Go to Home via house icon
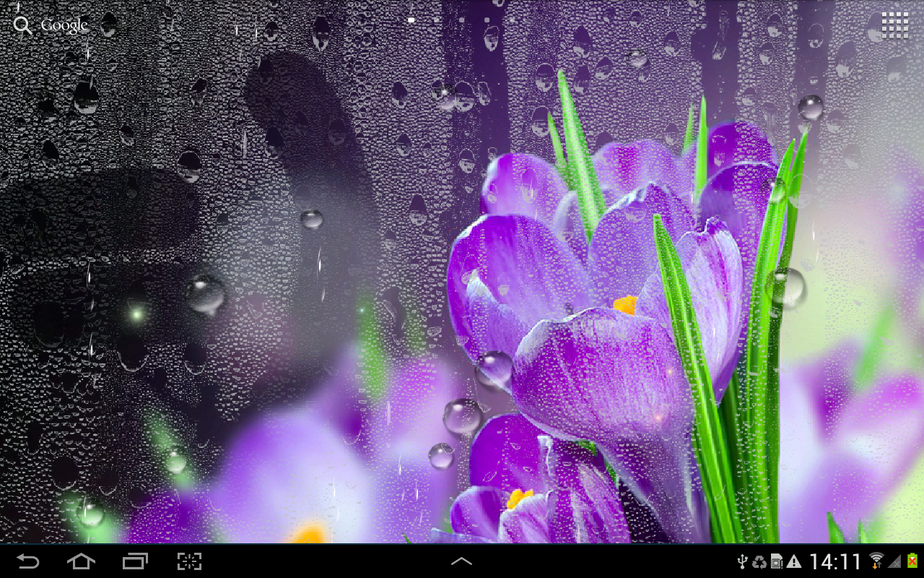 pos(81,561)
